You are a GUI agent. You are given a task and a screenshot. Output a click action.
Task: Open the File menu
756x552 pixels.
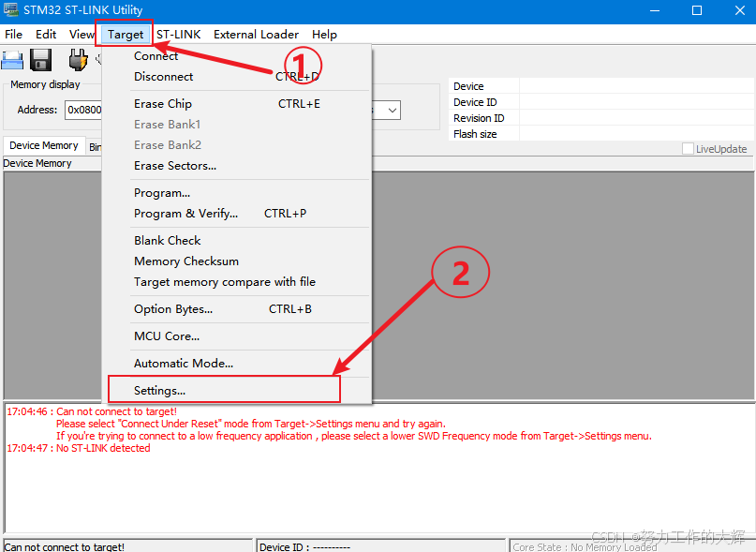(13, 35)
